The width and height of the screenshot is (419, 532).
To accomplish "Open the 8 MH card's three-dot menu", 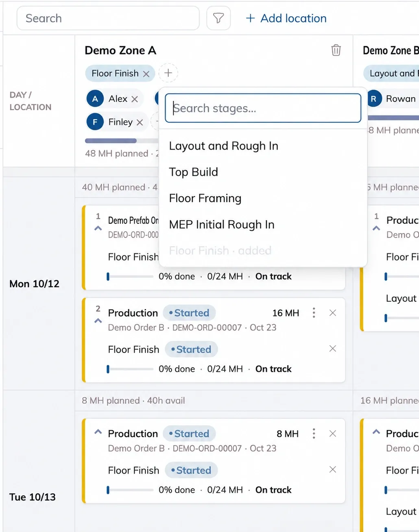I will coord(314,434).
